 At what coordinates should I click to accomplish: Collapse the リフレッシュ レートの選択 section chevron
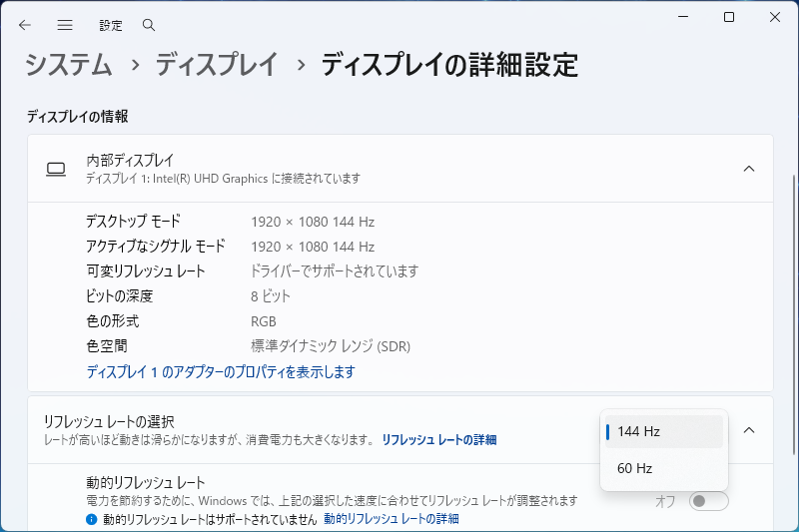(x=748, y=430)
